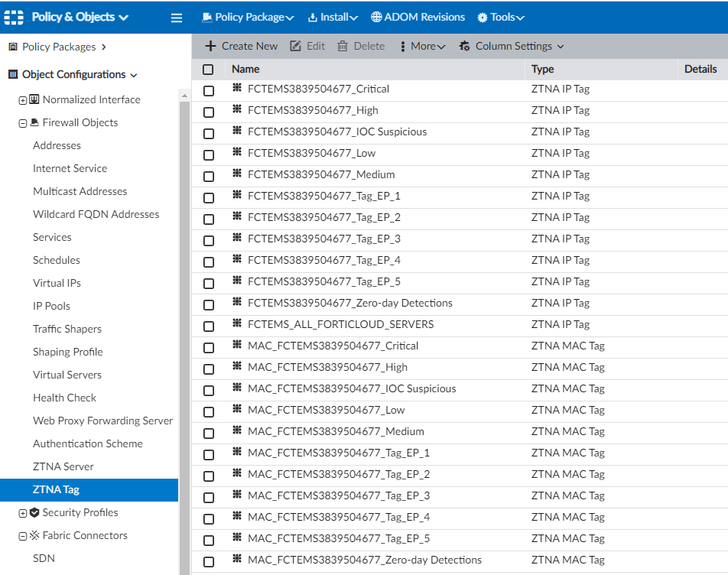728x575 pixels.
Task: Select Internet Service in sidebar
Action: point(70,168)
